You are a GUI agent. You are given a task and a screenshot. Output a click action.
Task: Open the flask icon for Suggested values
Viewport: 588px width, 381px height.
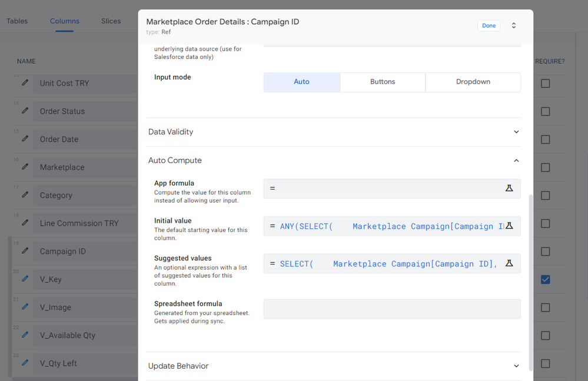(x=509, y=263)
